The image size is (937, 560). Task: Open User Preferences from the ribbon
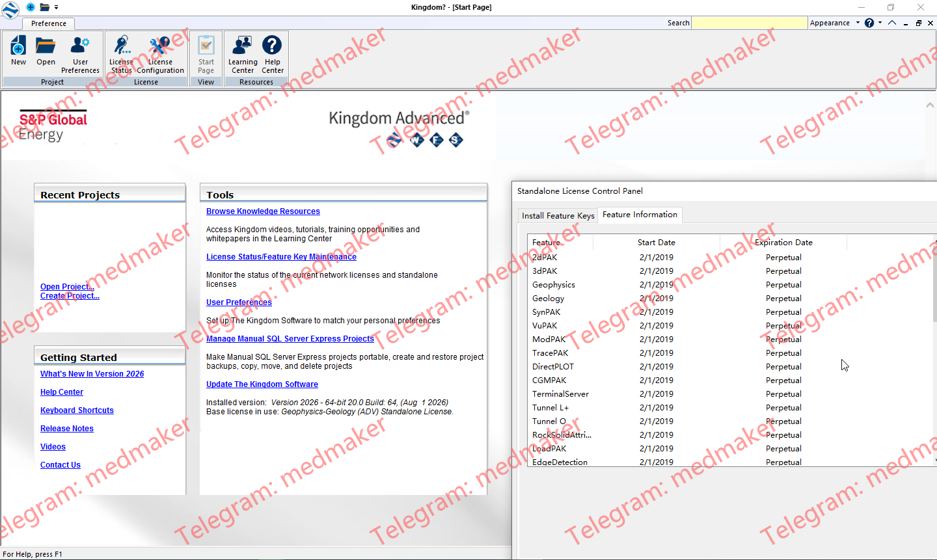80,55
